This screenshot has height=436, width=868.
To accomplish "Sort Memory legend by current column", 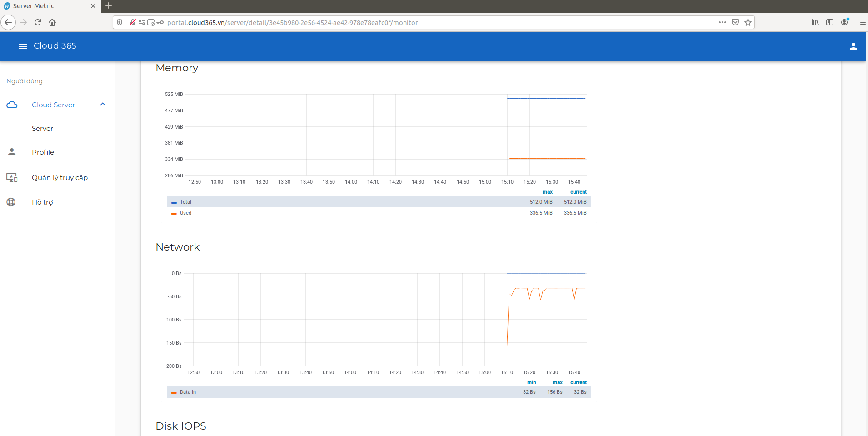I will point(578,192).
